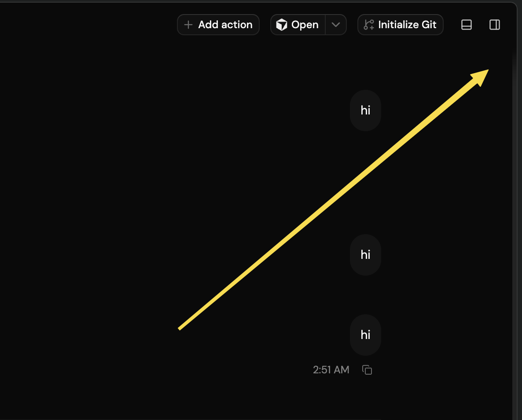Click the 2:51 AM timestamp

tap(331, 370)
